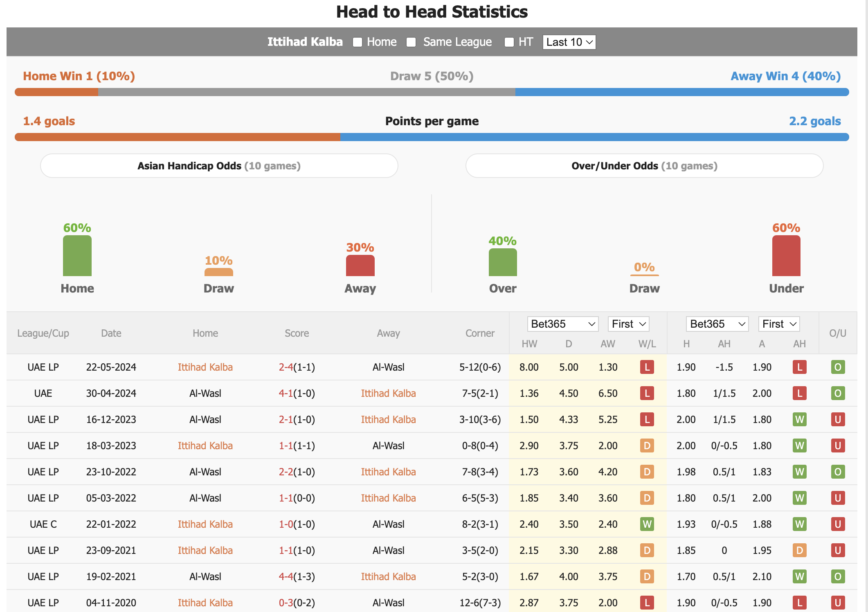Screen dimensions: 868x612
Task: Click the O/U over badge for 30-04-2024
Action: pyautogui.click(x=838, y=393)
